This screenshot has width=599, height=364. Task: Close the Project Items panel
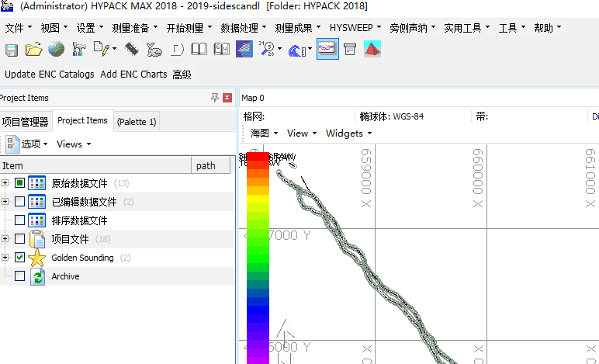tap(227, 98)
